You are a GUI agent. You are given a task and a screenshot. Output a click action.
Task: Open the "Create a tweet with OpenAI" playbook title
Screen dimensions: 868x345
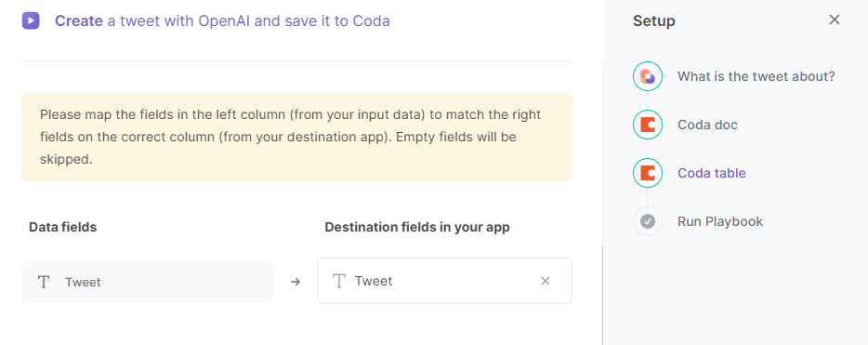click(222, 21)
